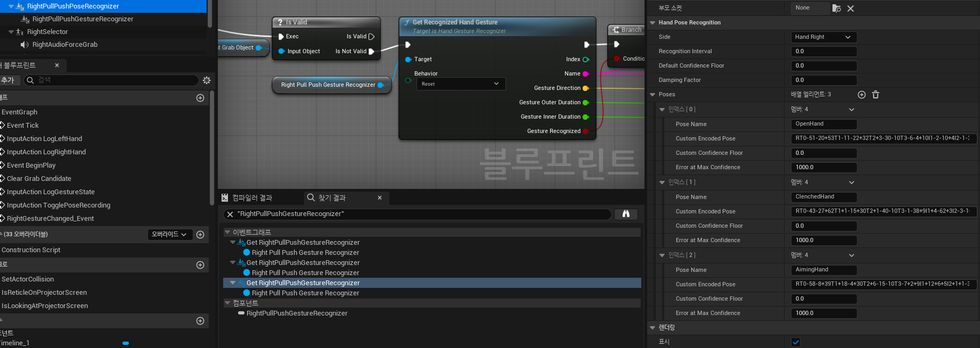Open index [0] members dropdown arrow
Screen dimensions: 980x348
852,110
